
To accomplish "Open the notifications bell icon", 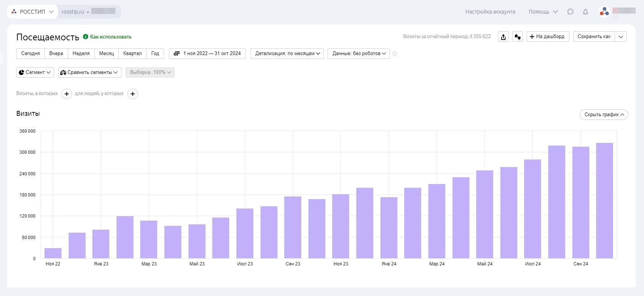I will [x=586, y=12].
